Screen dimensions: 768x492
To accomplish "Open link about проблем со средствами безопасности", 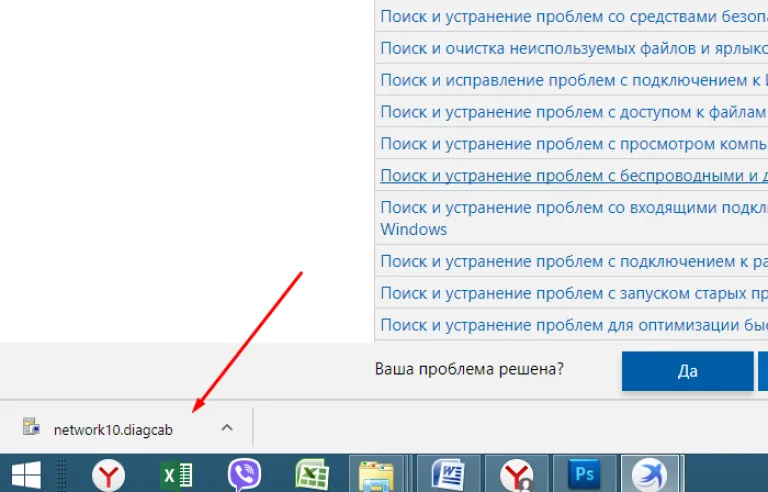I will click(574, 16).
